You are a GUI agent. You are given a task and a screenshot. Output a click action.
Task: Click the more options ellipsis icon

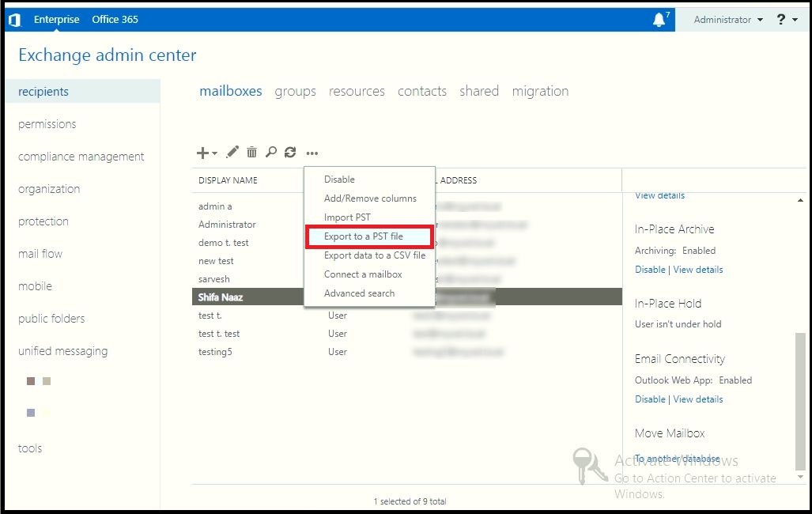[312, 153]
